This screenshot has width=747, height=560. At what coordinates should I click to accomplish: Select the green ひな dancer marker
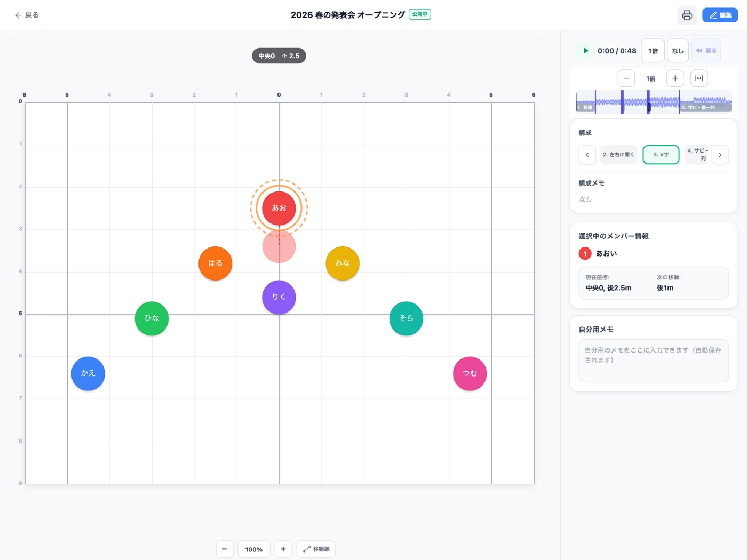coord(152,318)
